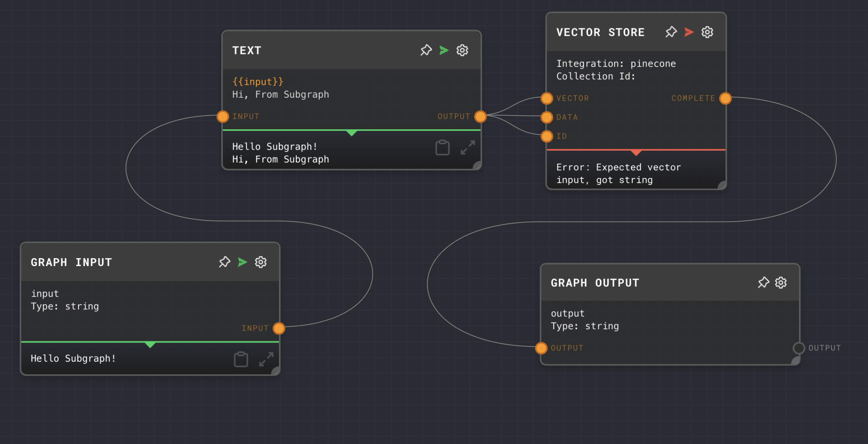Open Graph Output settings gear
The image size is (868, 444).
coord(781,283)
